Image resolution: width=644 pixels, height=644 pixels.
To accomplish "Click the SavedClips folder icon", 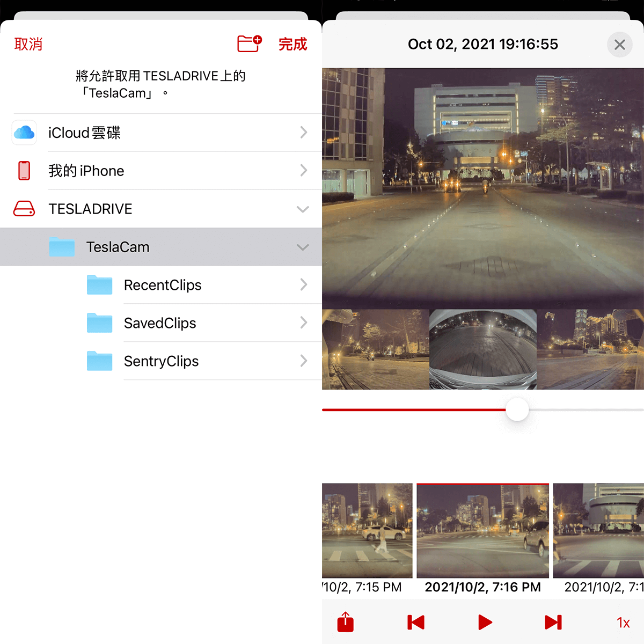I will tap(99, 323).
